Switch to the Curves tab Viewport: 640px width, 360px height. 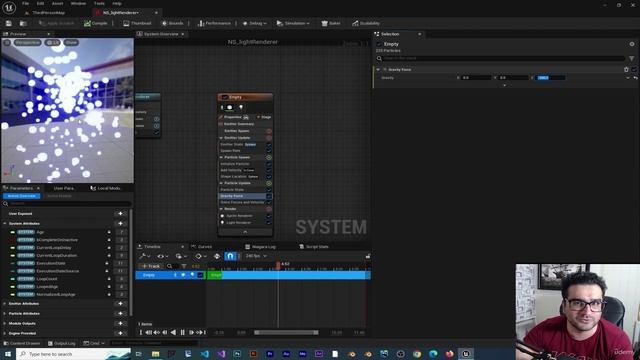pos(201,247)
